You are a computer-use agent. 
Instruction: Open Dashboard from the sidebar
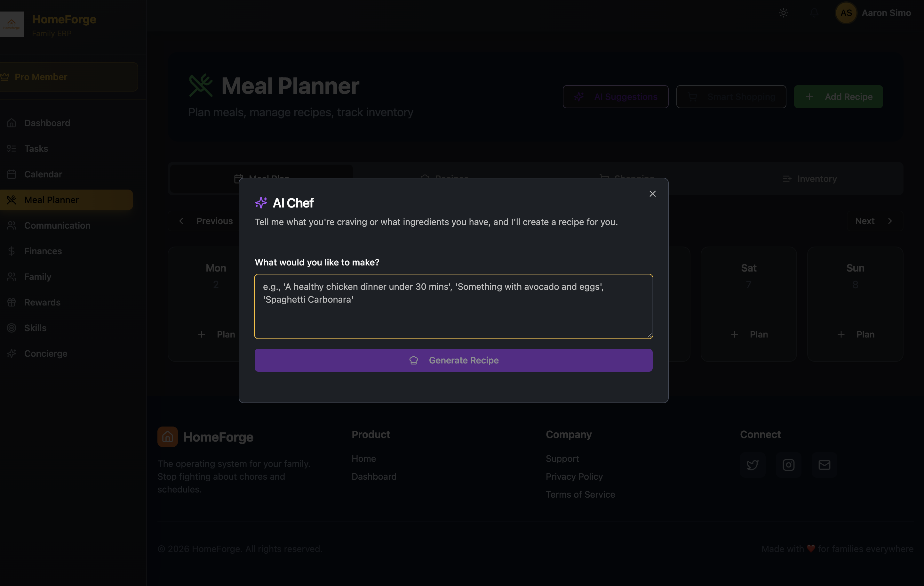point(47,123)
